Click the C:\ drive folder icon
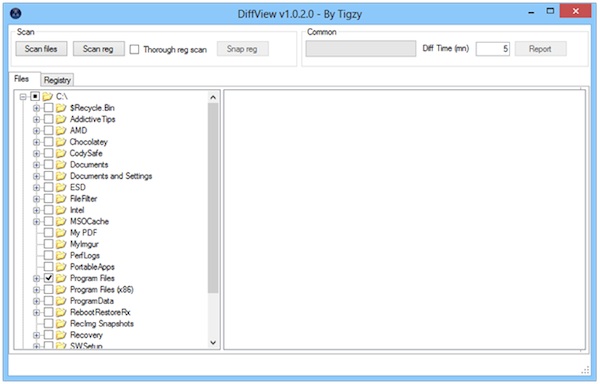Viewport: 600px width, 384px height. [47, 96]
